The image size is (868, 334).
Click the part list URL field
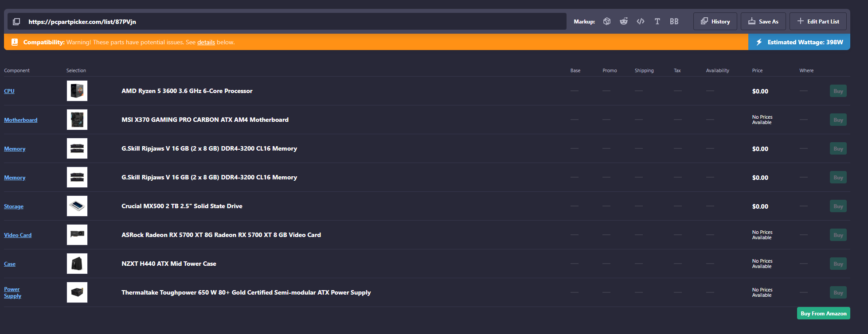(x=287, y=21)
